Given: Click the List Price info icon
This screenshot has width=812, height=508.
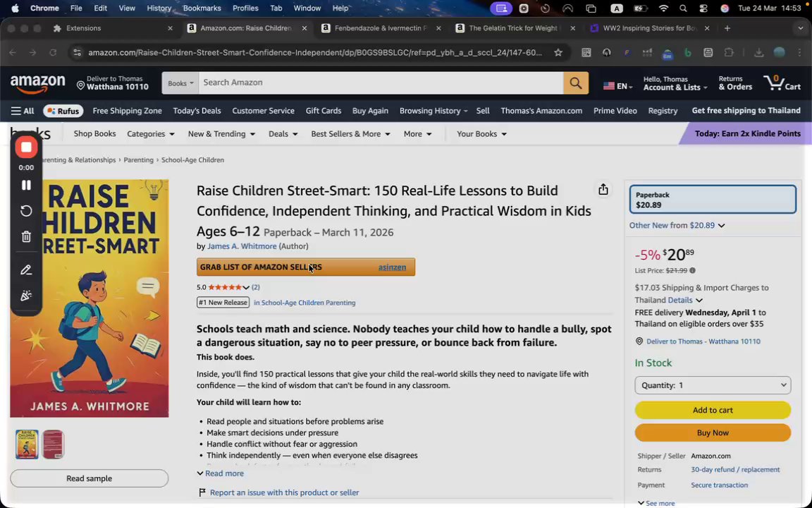Looking at the screenshot, I should [x=692, y=270].
